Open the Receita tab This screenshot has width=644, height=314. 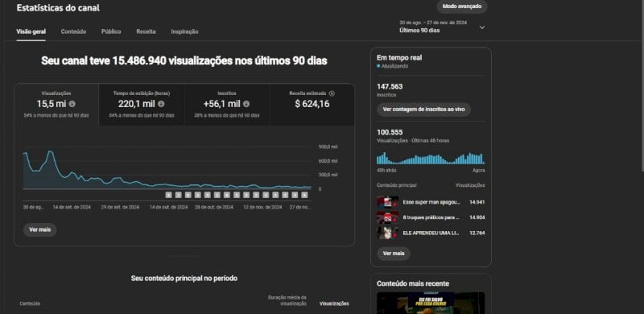coord(146,31)
